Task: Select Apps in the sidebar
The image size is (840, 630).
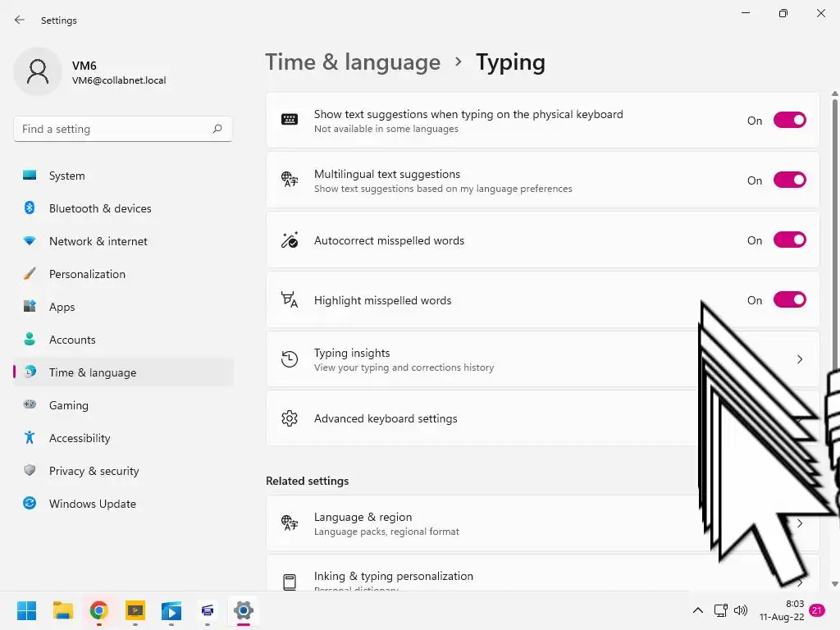Action: [123, 307]
